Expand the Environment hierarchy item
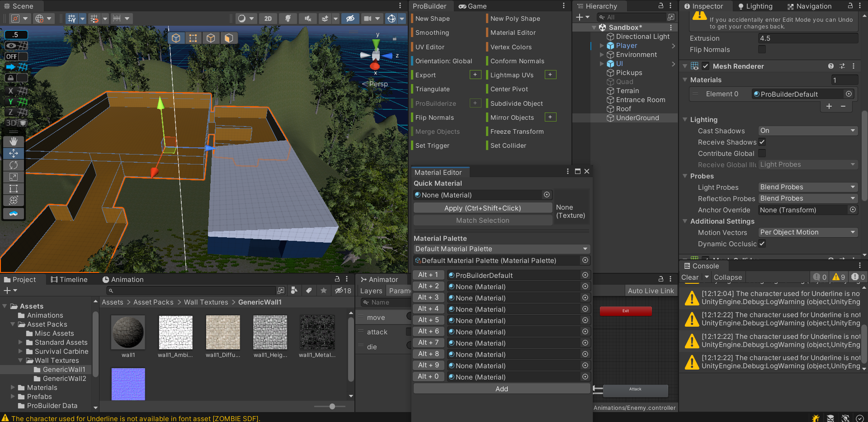Viewport: 868px width, 422px height. point(602,55)
